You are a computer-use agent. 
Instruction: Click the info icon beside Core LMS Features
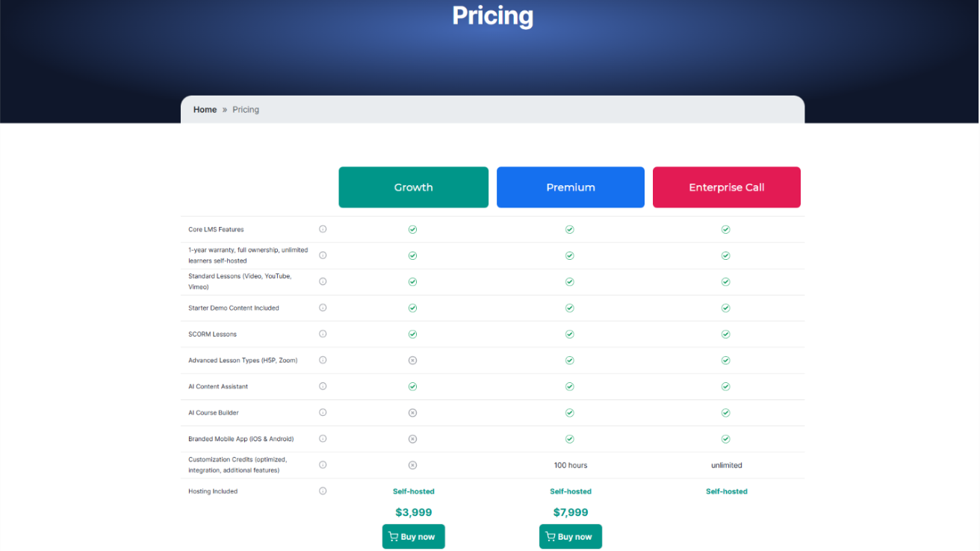pos(322,229)
